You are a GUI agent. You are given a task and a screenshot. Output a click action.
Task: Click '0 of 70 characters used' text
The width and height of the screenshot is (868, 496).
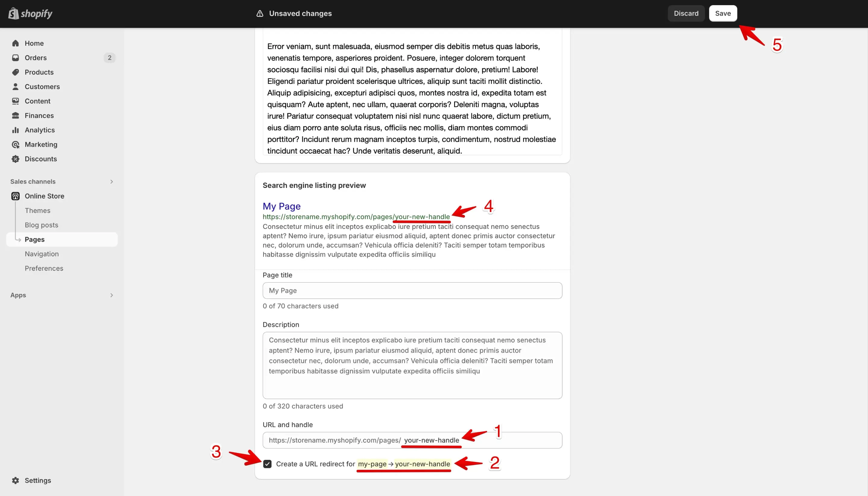300,306
